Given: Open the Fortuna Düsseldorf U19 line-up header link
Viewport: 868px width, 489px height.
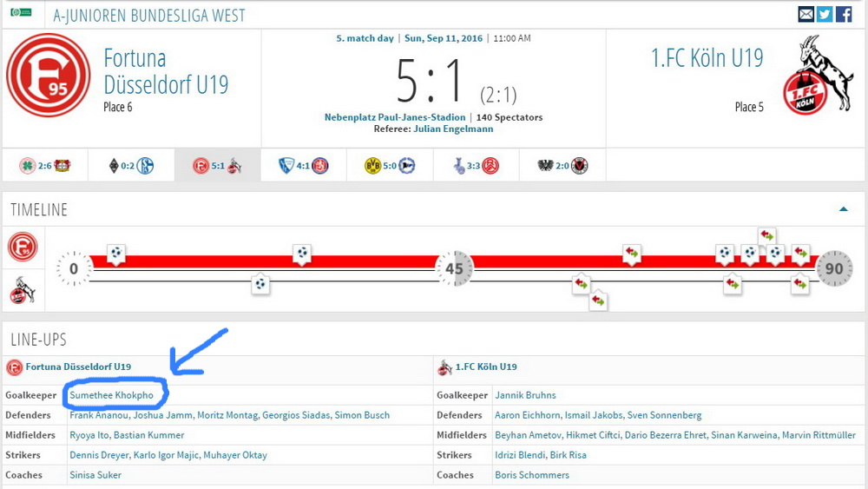Looking at the screenshot, I should [x=78, y=367].
